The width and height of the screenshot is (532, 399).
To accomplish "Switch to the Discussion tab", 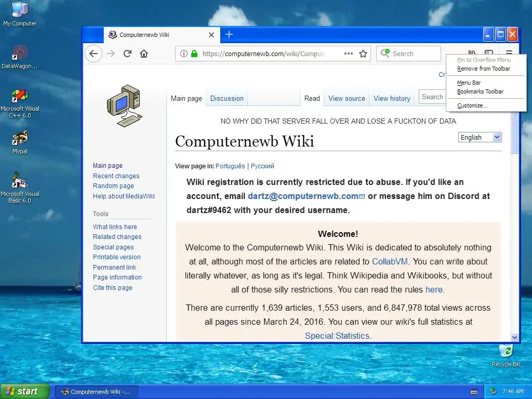I will [x=227, y=98].
